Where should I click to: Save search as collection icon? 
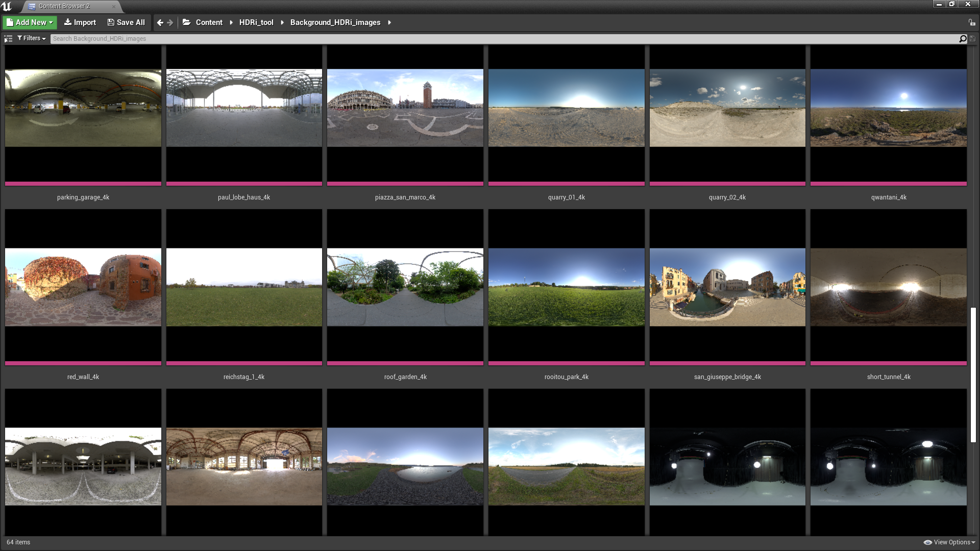click(972, 39)
